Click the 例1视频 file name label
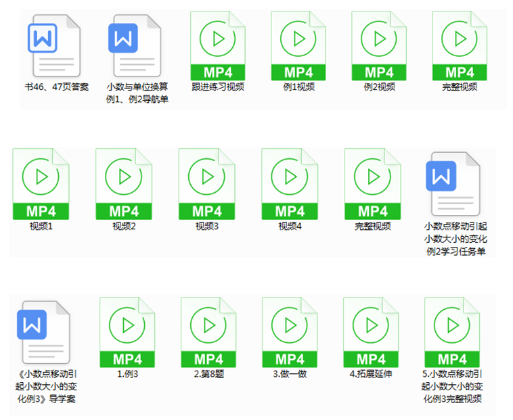 (298, 87)
